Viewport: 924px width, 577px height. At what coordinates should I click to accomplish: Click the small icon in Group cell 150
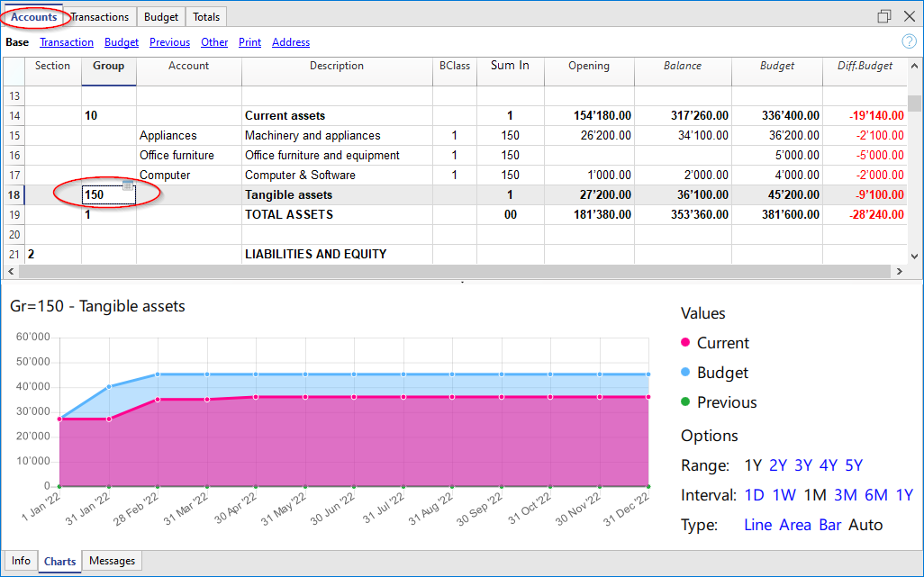click(128, 185)
